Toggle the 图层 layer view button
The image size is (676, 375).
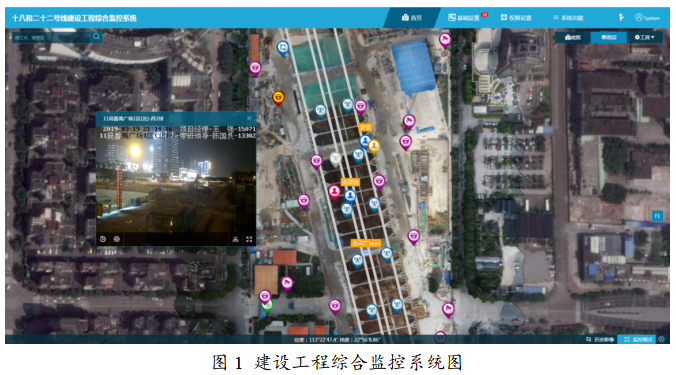pyautogui.click(x=609, y=38)
